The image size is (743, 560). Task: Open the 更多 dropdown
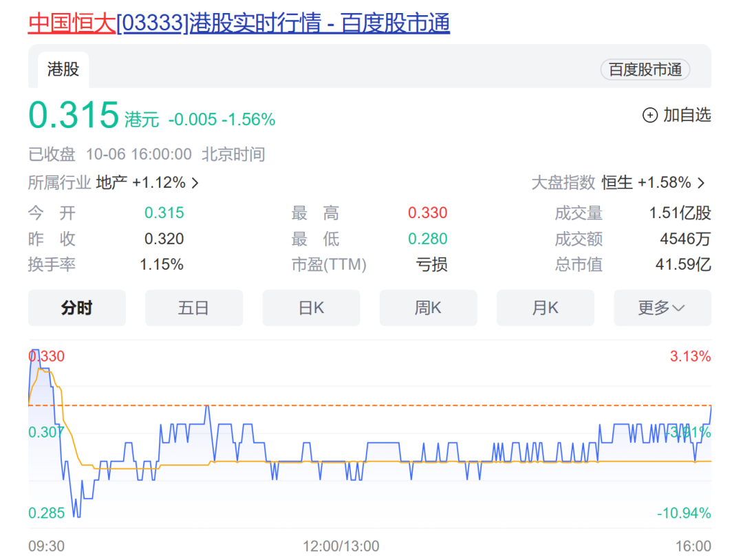pos(663,308)
